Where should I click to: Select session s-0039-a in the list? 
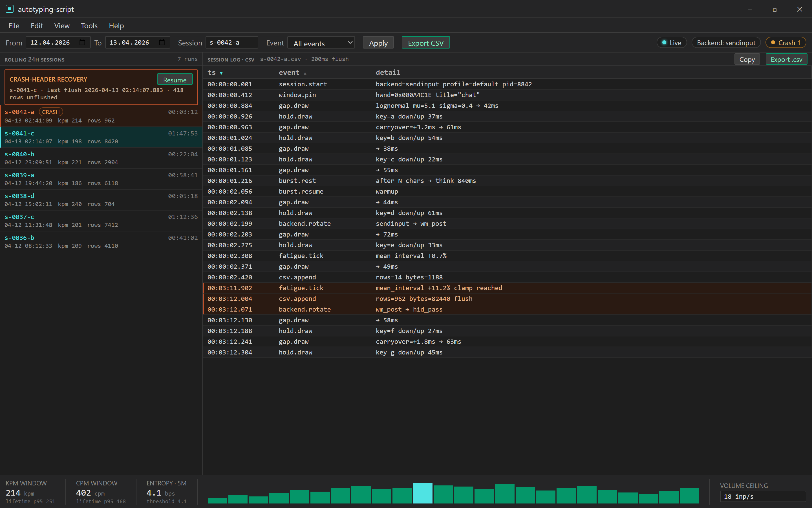coord(101,179)
